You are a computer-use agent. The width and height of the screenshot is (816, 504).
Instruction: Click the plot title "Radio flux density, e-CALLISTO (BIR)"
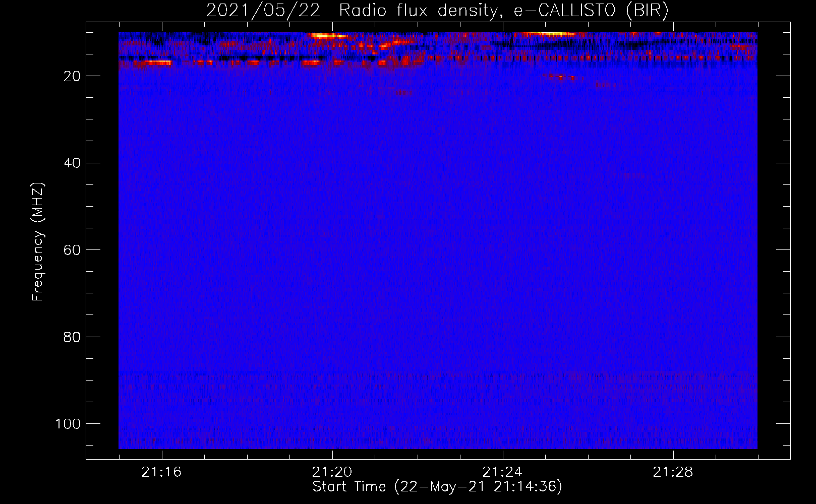coord(504,11)
